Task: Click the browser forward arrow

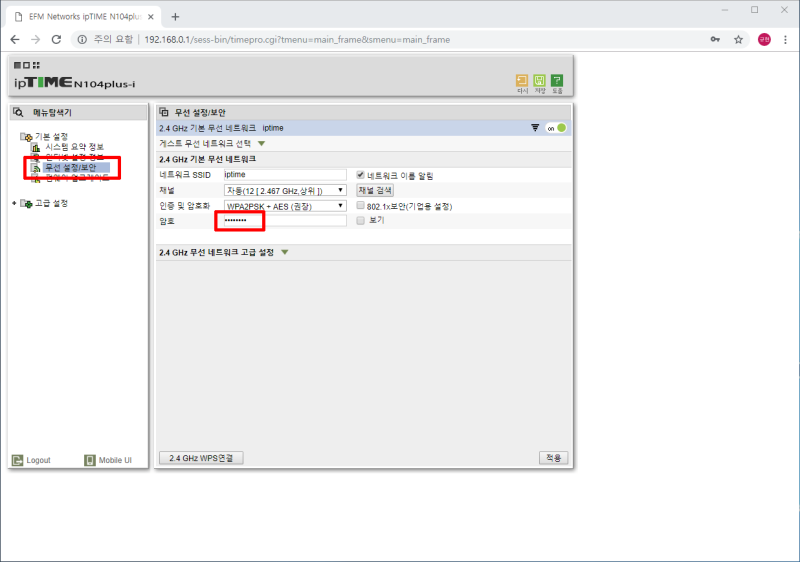Action: (x=35, y=40)
